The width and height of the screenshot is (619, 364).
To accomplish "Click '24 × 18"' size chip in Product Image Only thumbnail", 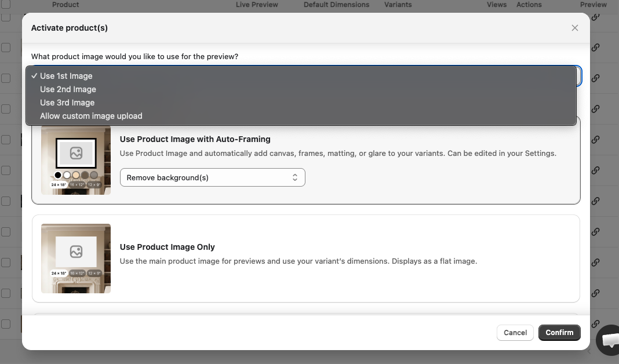I will (x=59, y=273).
